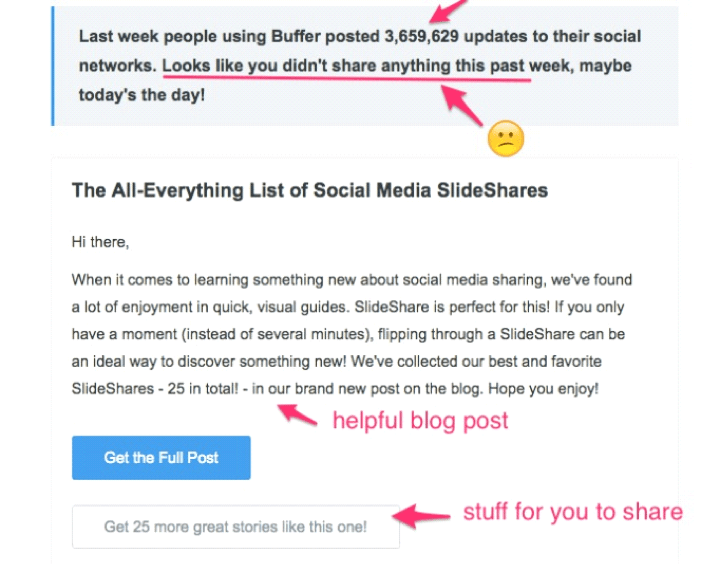The width and height of the screenshot is (720, 572).
Task: Click the 'All-Everything List of Social Media SlideShares' heading
Action: pyautogui.click(x=309, y=190)
